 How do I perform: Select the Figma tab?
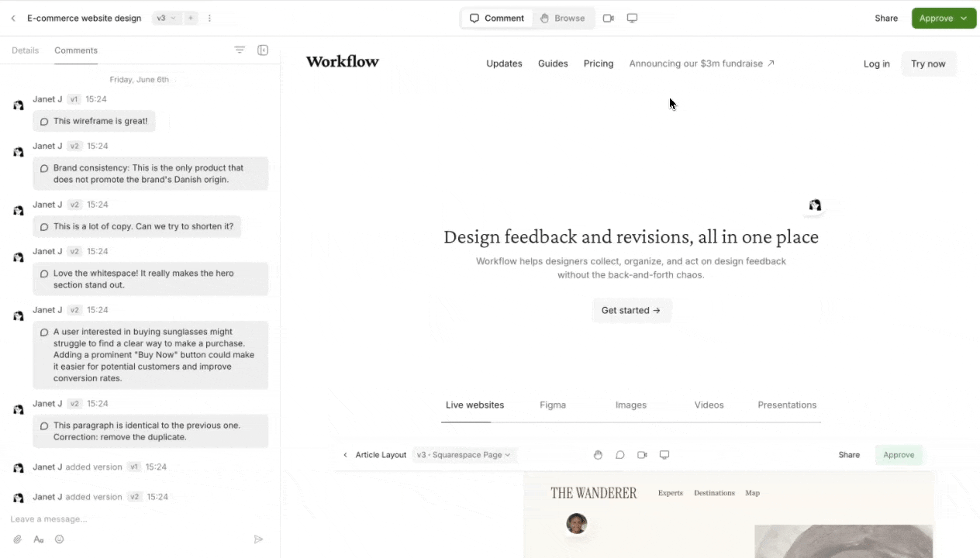coord(553,405)
